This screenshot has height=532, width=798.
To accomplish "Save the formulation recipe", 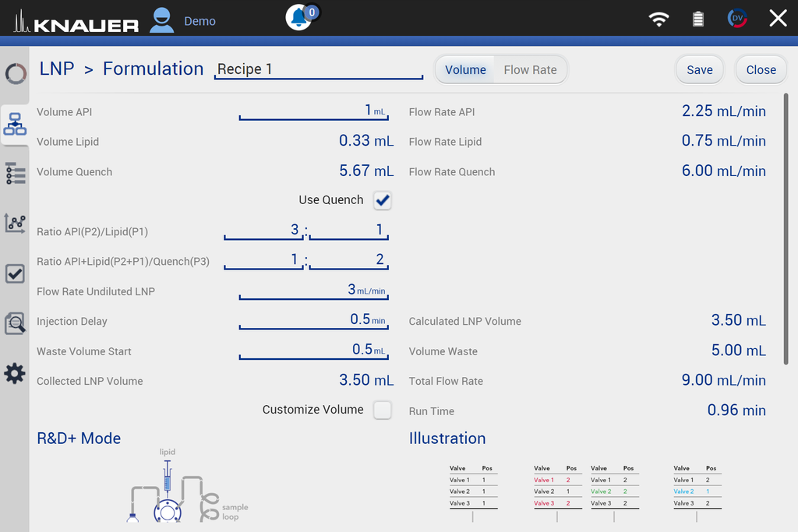I will tap(699, 70).
